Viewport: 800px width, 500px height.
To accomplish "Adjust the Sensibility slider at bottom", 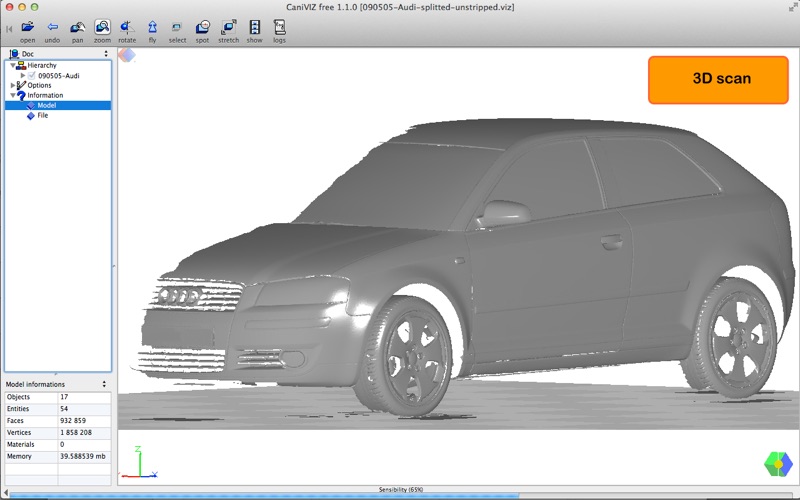I will (400, 495).
